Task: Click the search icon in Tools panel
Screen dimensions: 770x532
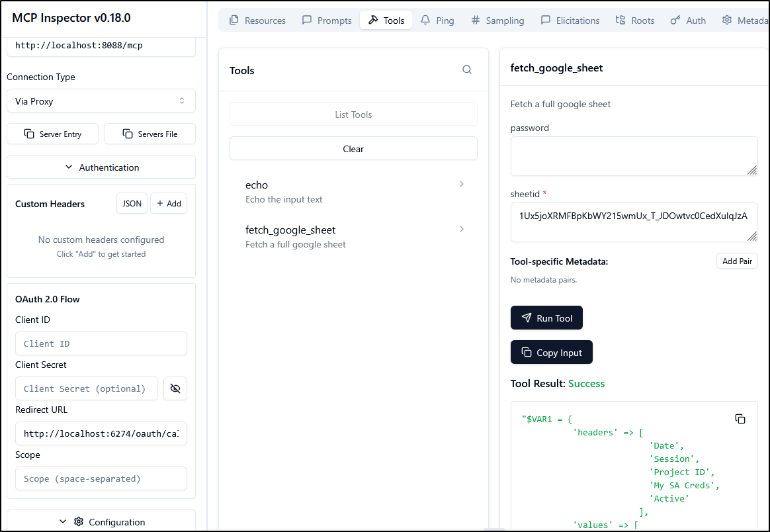Action: pos(467,70)
